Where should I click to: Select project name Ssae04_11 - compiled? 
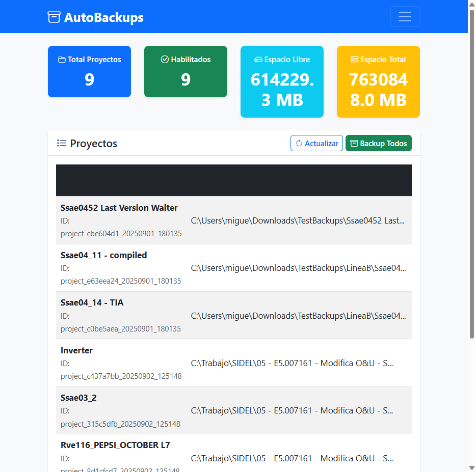[x=103, y=255]
